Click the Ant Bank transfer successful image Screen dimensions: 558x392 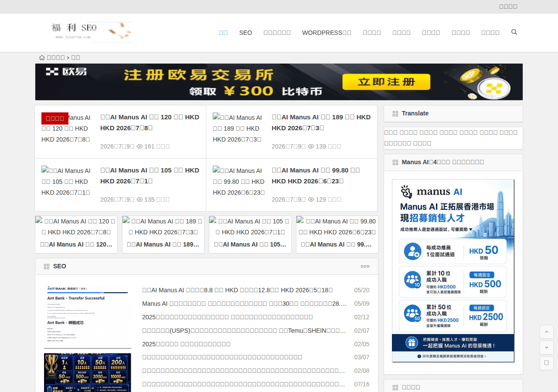pos(87,316)
